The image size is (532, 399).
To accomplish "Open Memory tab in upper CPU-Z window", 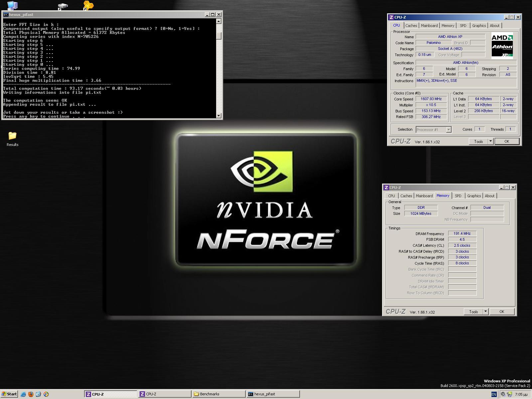I will (x=448, y=26).
